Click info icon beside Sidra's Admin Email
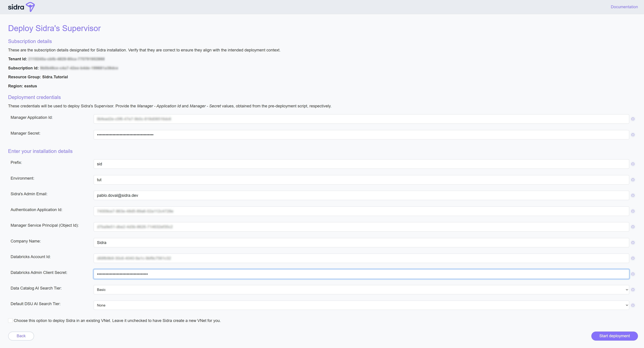The height and width of the screenshot is (348, 644). [x=633, y=195]
